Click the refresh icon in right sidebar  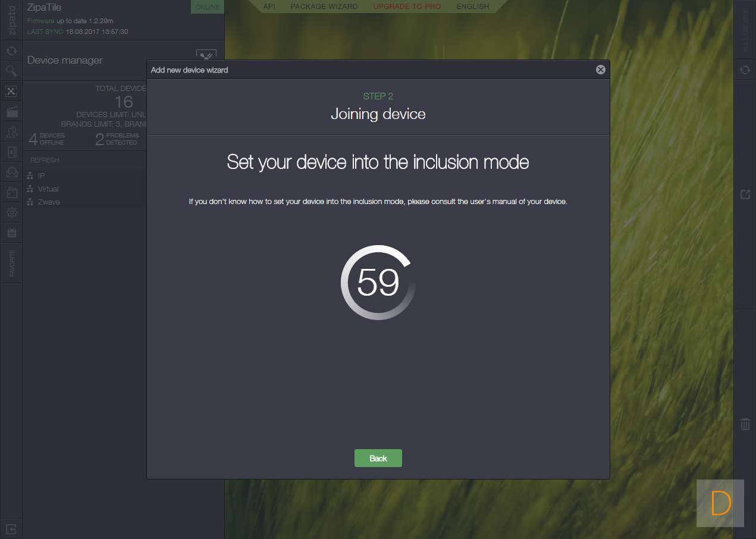(x=745, y=70)
